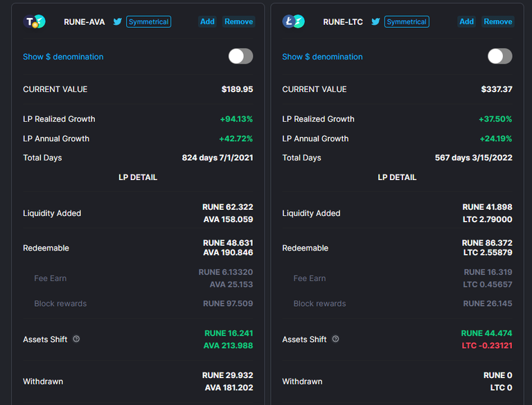Screen dimensions: 532x405
Task: Remove liquidity from the RUNE-LTC pool
Action: pyautogui.click(x=498, y=21)
